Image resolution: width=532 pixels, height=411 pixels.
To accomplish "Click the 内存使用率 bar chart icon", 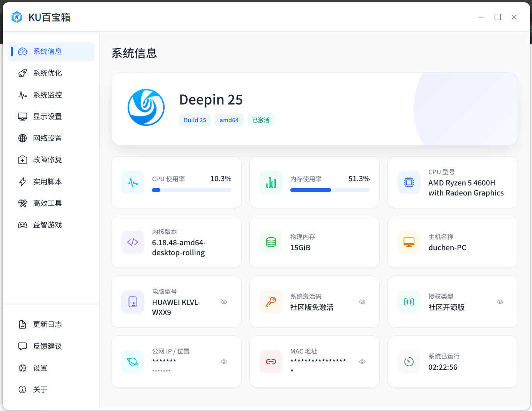I will click(x=271, y=182).
